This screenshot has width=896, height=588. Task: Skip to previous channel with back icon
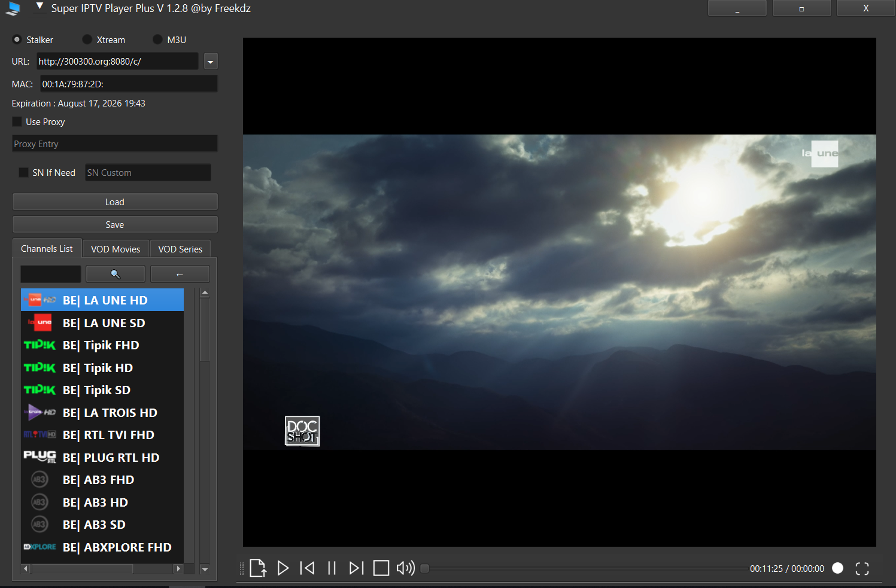point(307,568)
